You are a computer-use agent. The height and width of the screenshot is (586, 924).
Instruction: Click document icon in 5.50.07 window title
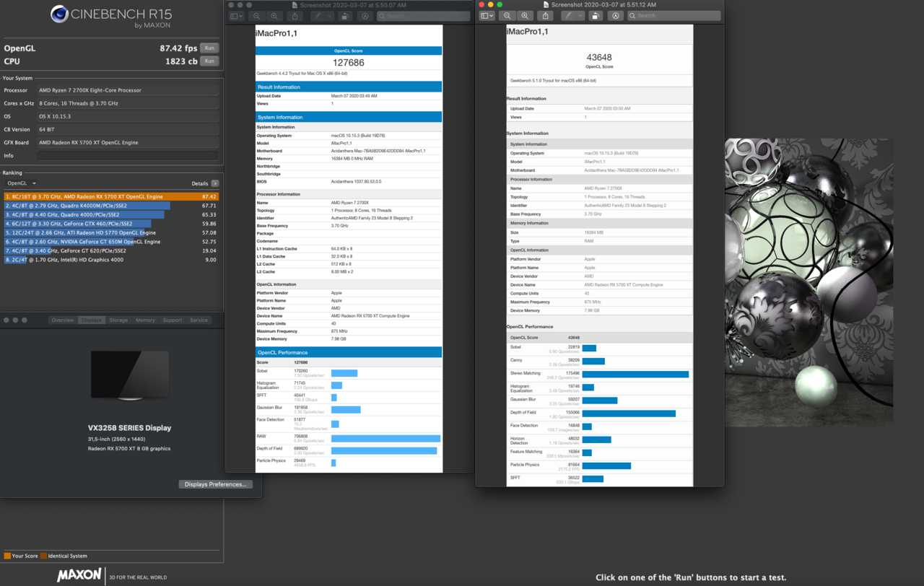tap(295, 4)
